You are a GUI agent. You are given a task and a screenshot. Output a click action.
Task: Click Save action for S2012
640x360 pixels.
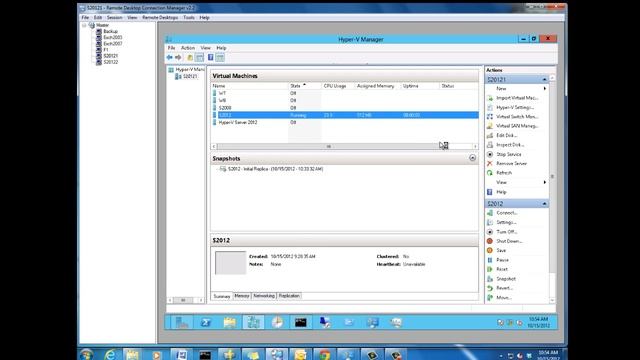501,251
